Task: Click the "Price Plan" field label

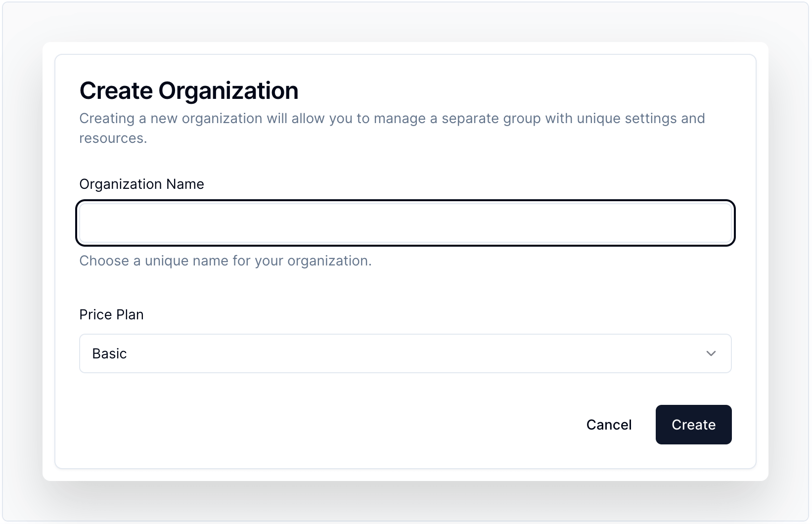Action: point(111,314)
